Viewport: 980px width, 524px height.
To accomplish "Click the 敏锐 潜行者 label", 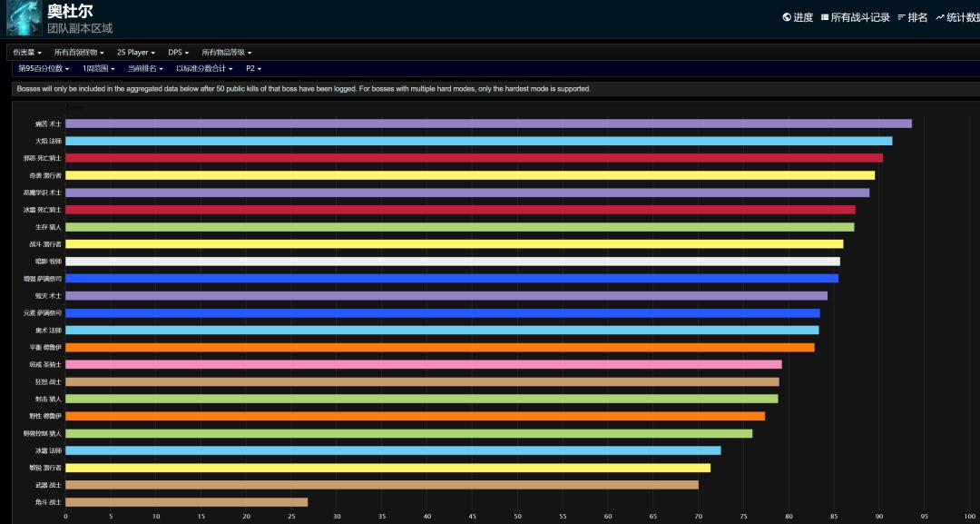I will [45, 468].
